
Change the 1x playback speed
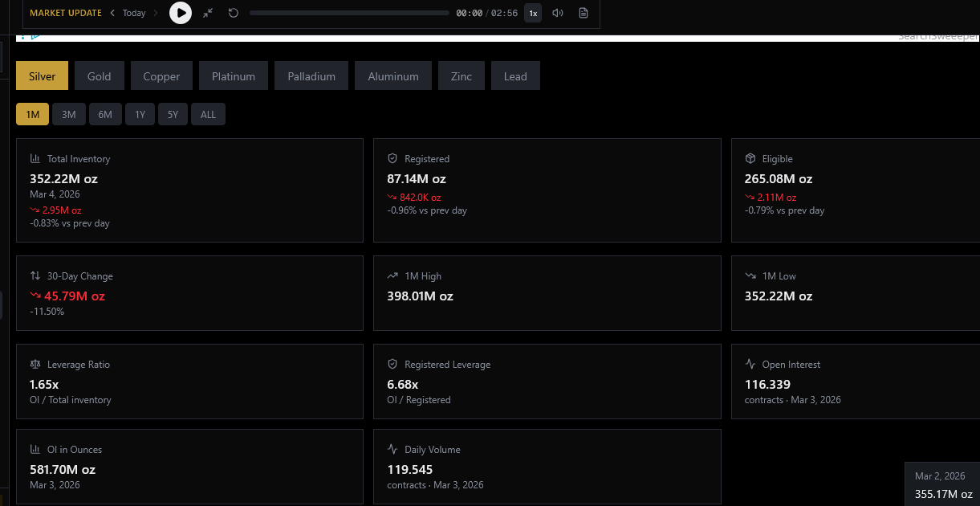point(533,13)
